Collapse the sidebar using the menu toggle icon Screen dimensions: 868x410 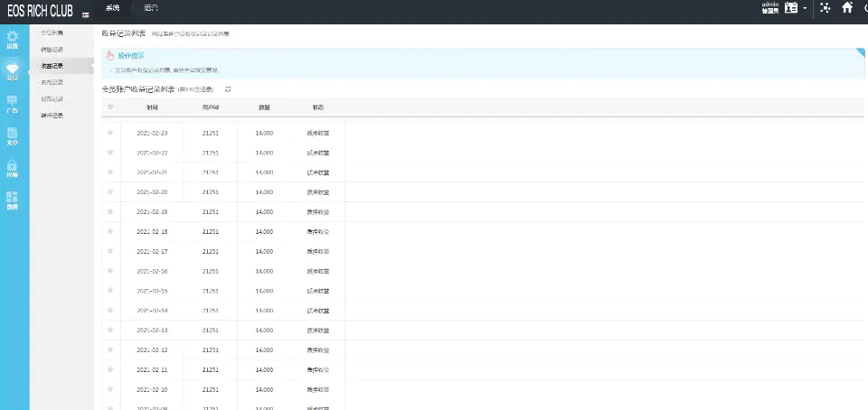point(86,15)
